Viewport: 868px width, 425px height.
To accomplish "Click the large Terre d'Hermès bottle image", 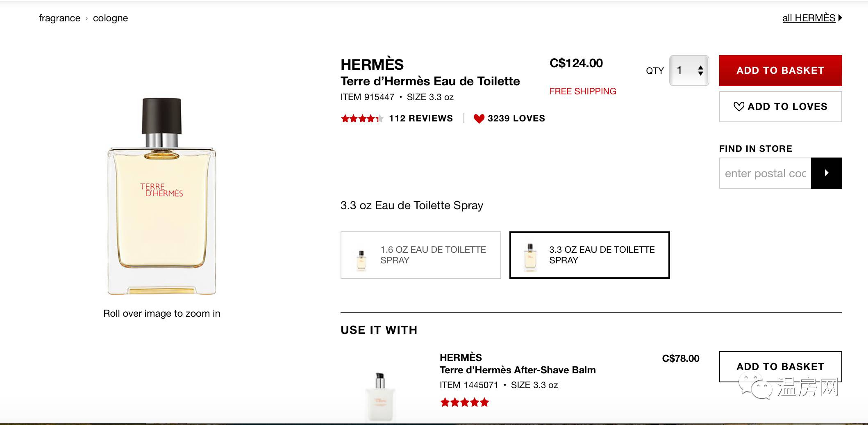I will [162, 196].
